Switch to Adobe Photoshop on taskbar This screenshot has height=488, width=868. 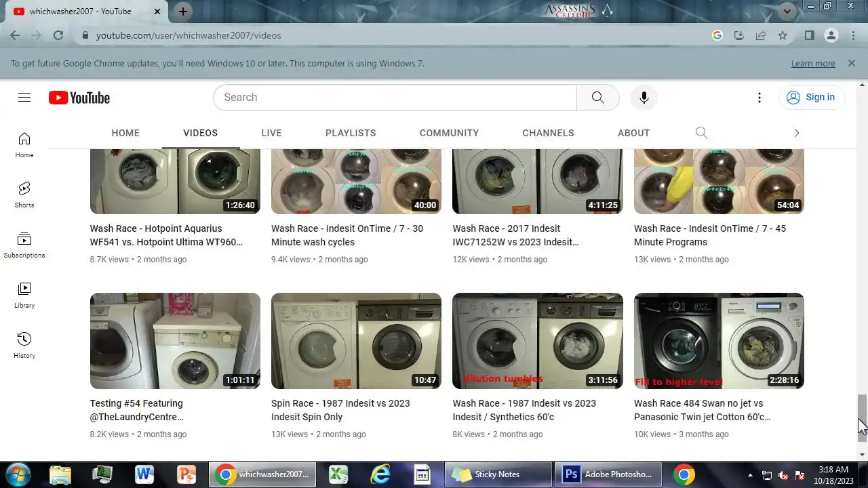pos(610,474)
